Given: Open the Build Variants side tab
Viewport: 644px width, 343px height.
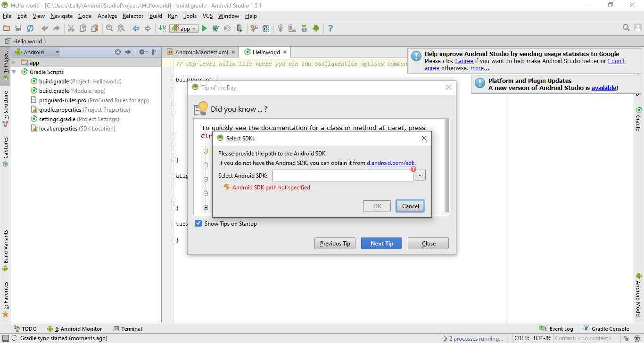Looking at the screenshot, I should pos(6,251).
